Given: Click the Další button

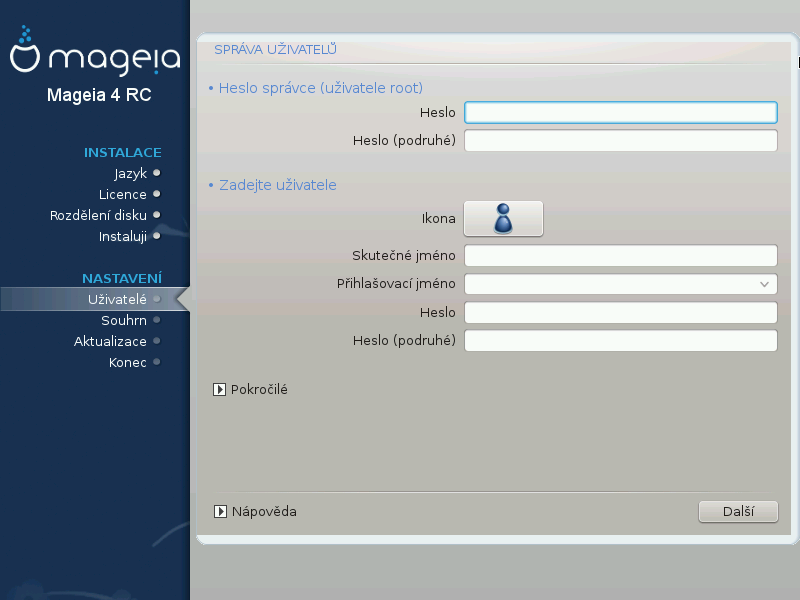Looking at the screenshot, I should [x=738, y=511].
